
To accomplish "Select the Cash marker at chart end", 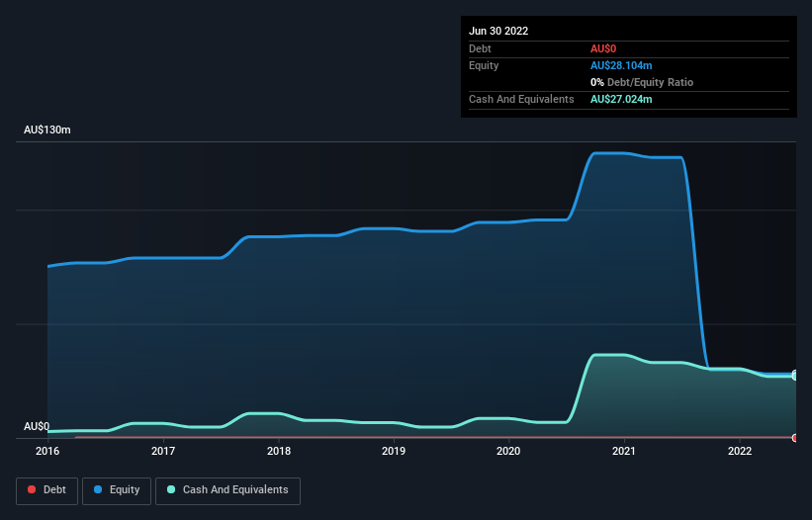I will coord(795,377).
